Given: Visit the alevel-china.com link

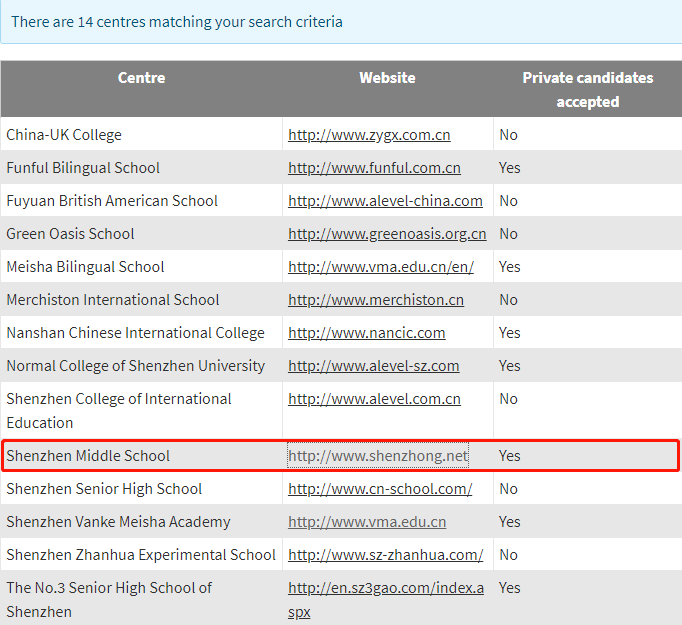Looking at the screenshot, I should 385,201.
